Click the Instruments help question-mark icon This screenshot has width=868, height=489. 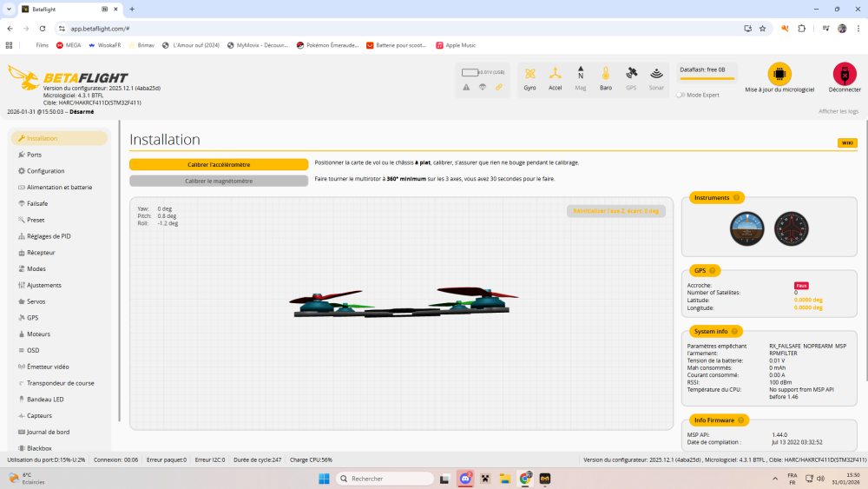click(737, 198)
